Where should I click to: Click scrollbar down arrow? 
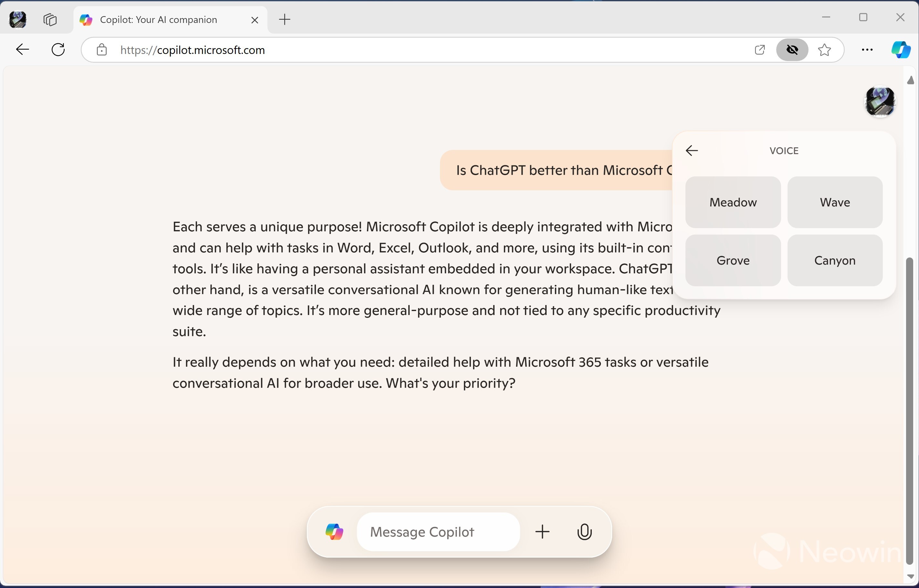click(x=911, y=577)
